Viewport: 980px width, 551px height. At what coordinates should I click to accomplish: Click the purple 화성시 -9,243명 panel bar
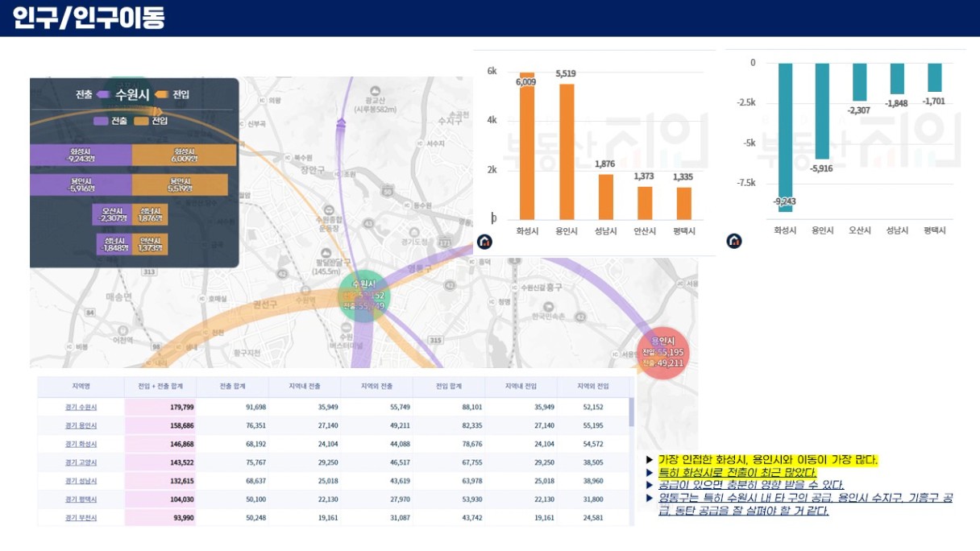point(81,155)
